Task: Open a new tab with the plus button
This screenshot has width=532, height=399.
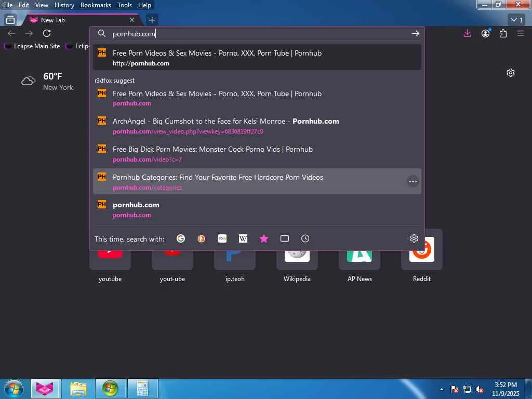Action: pos(152,20)
